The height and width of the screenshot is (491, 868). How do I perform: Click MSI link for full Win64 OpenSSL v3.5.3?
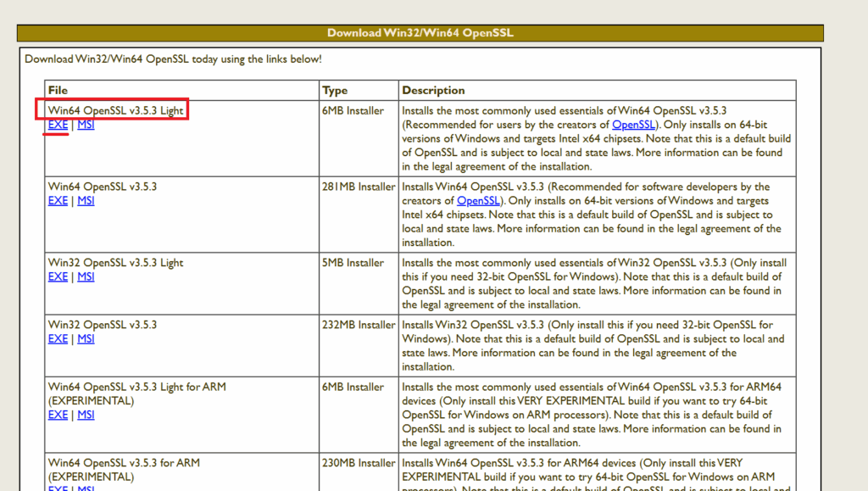click(x=86, y=201)
